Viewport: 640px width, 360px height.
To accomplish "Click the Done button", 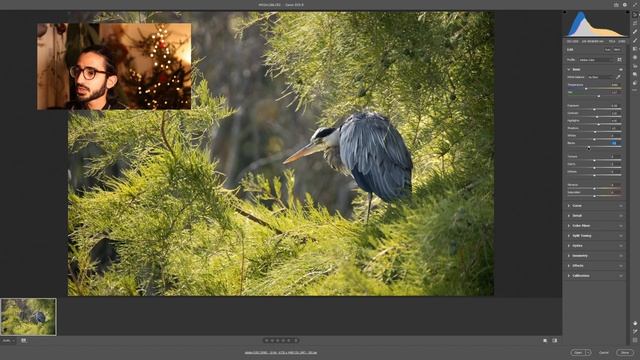I will point(625,353).
